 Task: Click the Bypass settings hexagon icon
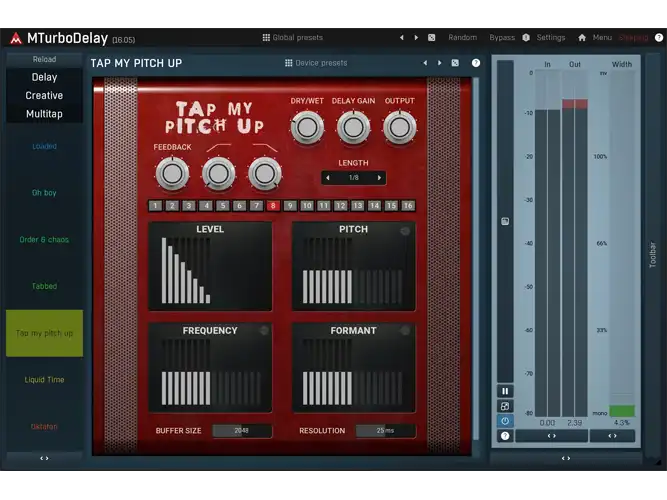pyautogui.click(x=526, y=37)
